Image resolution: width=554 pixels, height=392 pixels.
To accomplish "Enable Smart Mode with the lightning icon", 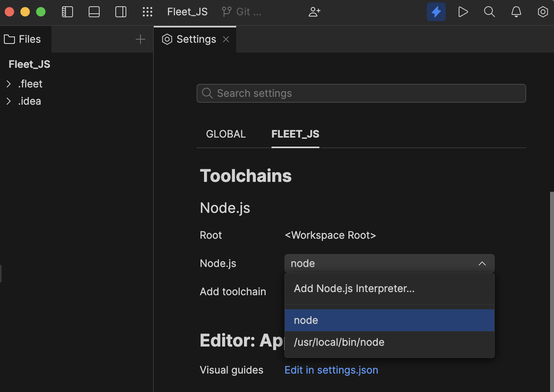I will [x=436, y=12].
